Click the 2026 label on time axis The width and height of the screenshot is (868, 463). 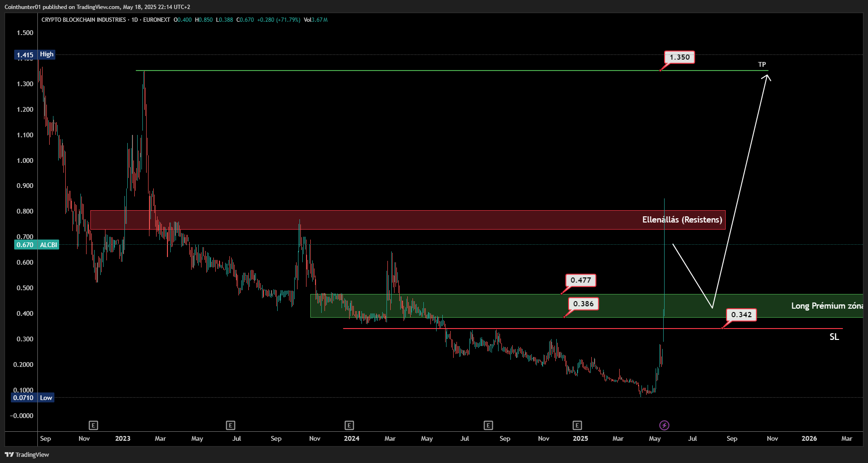809,438
